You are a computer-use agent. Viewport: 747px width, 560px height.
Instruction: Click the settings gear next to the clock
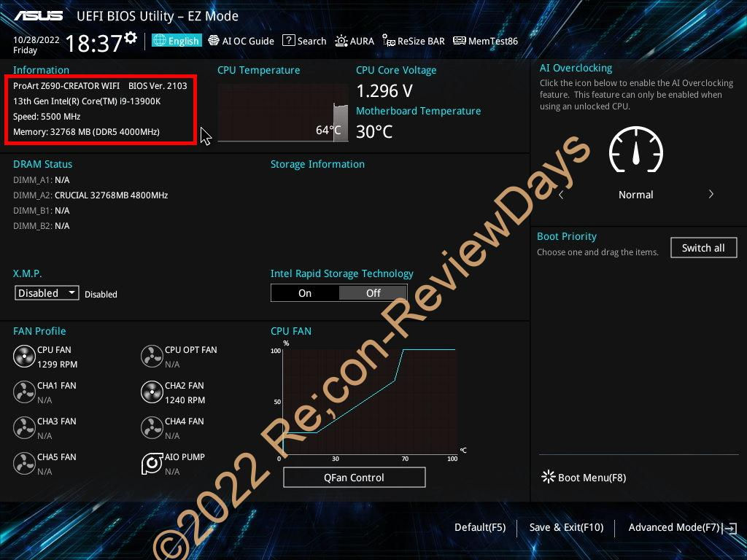131,37
